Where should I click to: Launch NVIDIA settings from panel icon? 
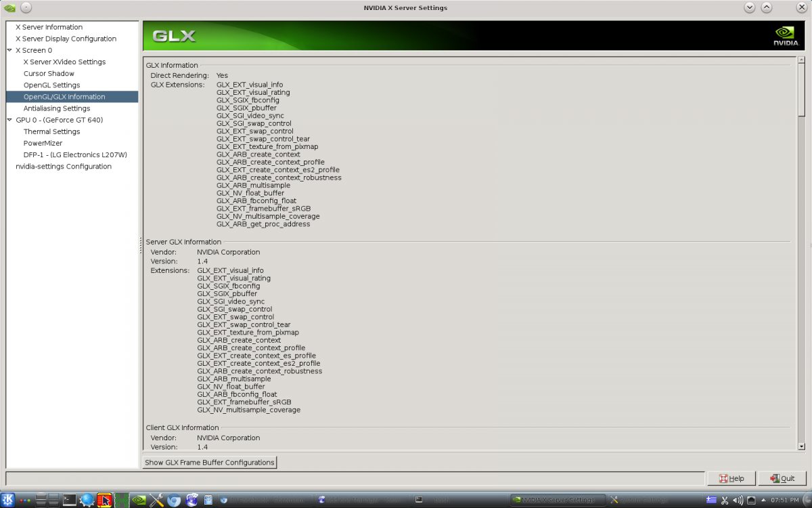click(x=139, y=500)
